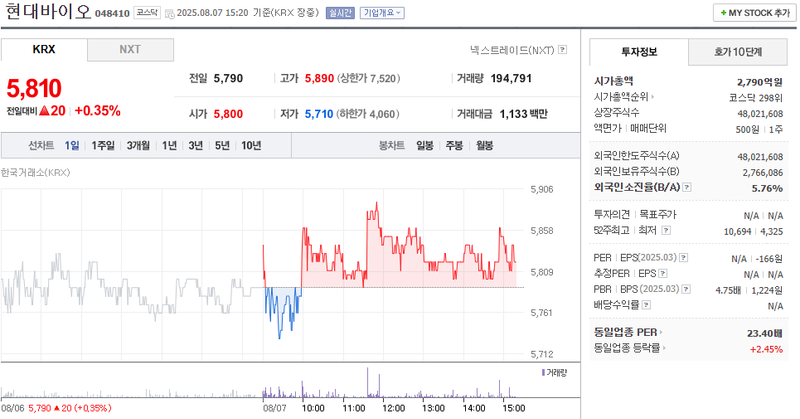Click the calendar icon before the date

170,13
